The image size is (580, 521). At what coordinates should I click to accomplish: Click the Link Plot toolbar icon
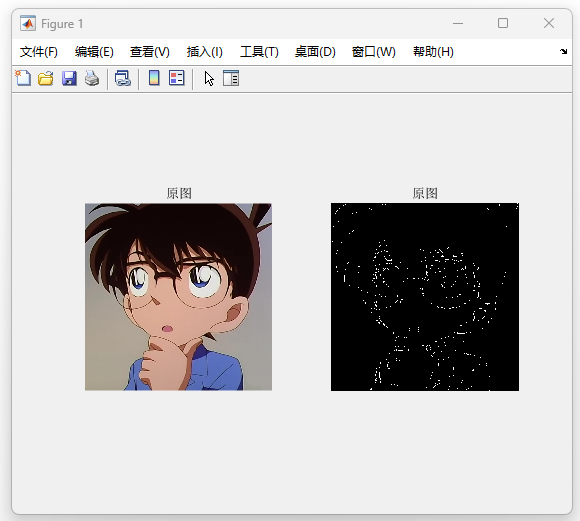pos(123,78)
